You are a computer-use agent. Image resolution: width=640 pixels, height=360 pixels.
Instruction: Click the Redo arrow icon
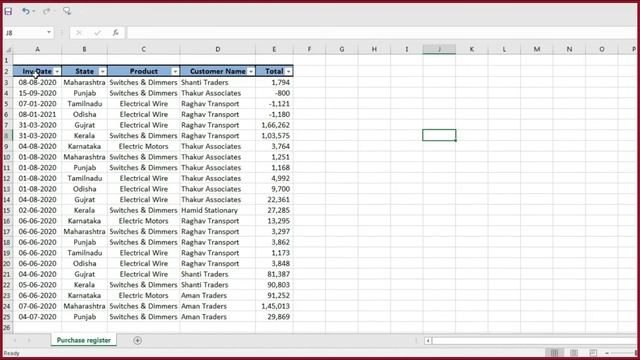(46, 11)
